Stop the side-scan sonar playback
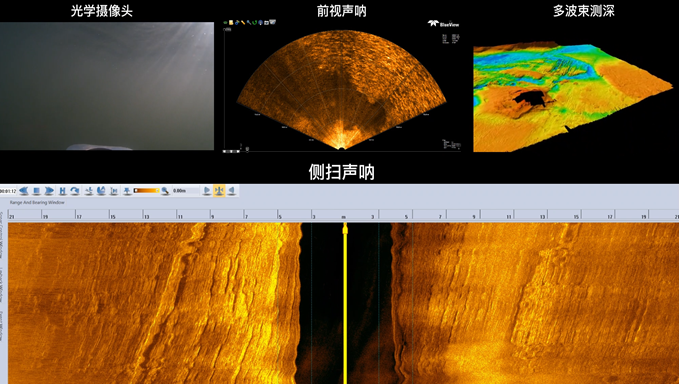 point(37,190)
